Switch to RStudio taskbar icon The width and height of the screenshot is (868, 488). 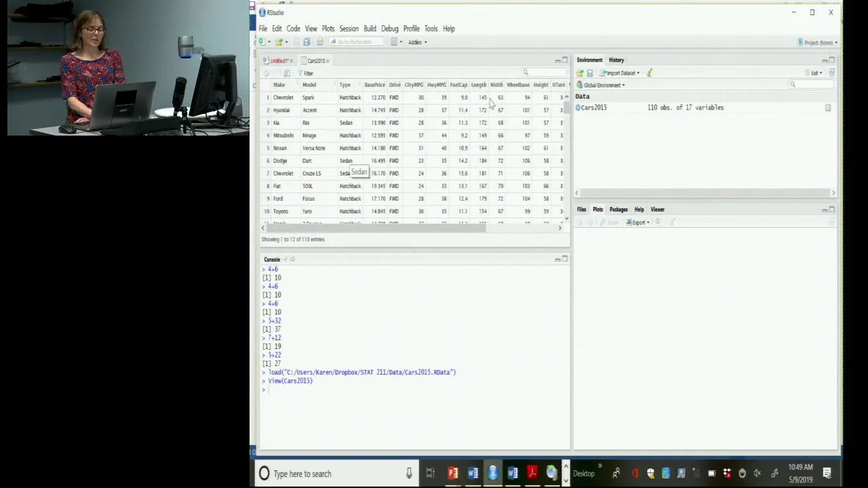pos(493,474)
